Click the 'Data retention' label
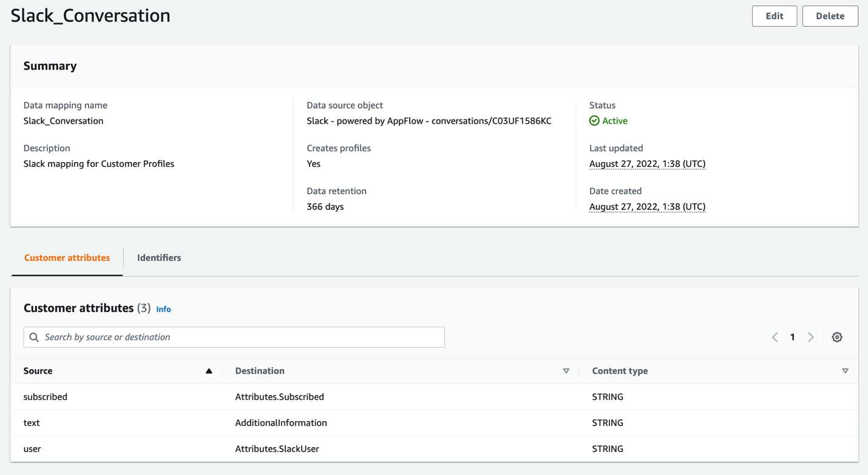Screen dimensions: 868x475 [x=337, y=191]
